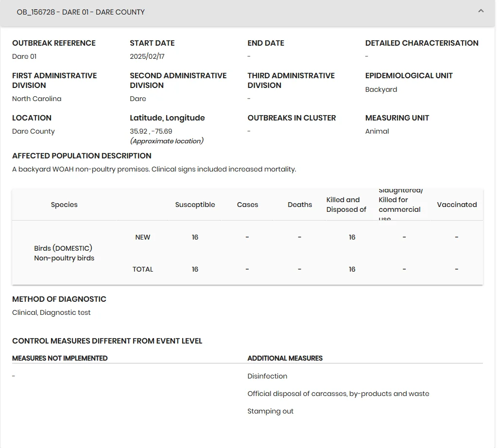Click the Disinfection additional measure
This screenshot has height=448, width=499.
(267, 376)
